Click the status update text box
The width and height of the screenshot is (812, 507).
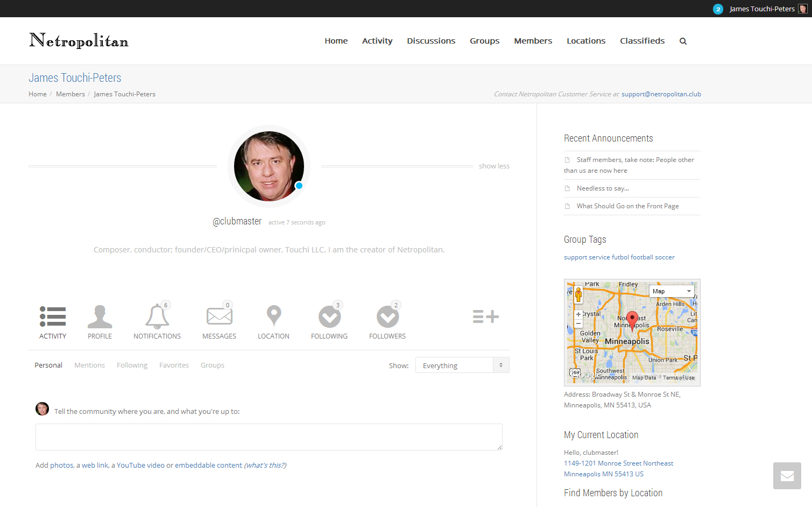(269, 437)
